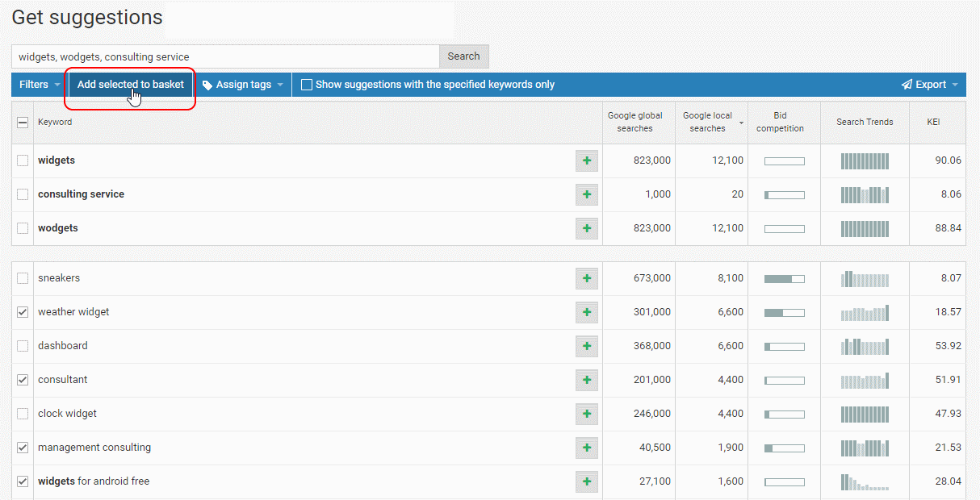The height and width of the screenshot is (500, 980).
Task: Click Add selected to basket button
Action: click(131, 85)
